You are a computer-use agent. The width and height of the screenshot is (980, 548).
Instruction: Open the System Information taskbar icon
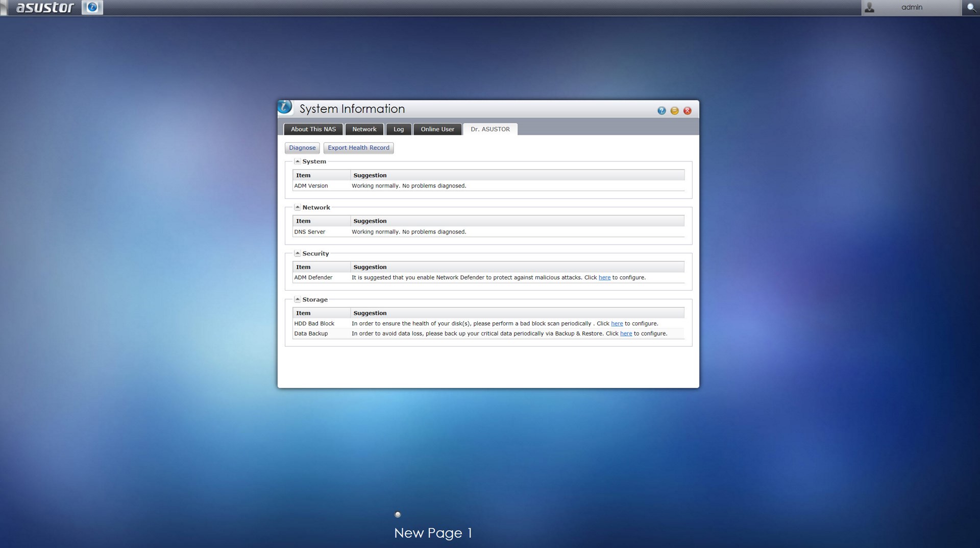(92, 8)
